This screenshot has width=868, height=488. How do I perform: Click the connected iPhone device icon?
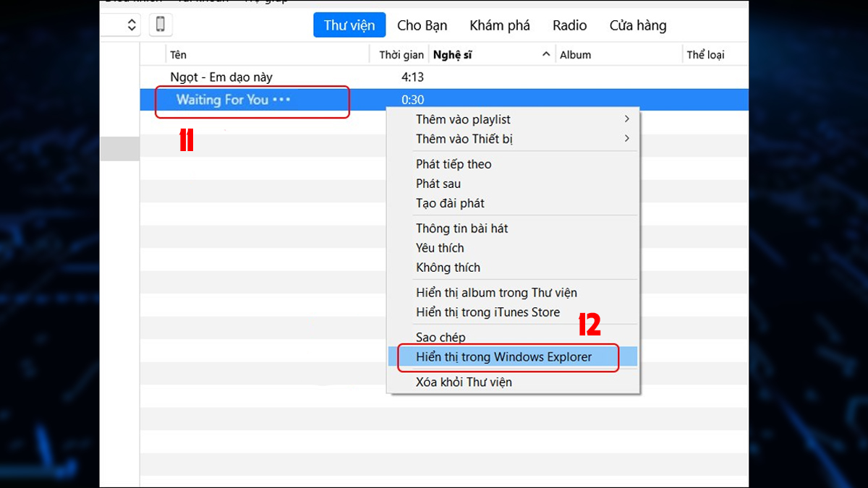point(160,24)
